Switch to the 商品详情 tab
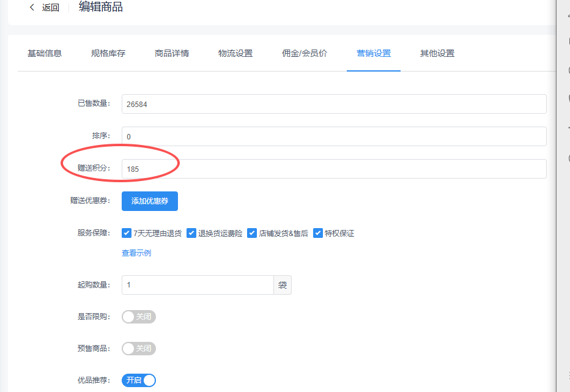Viewport: 570px width, 392px height. (x=171, y=53)
